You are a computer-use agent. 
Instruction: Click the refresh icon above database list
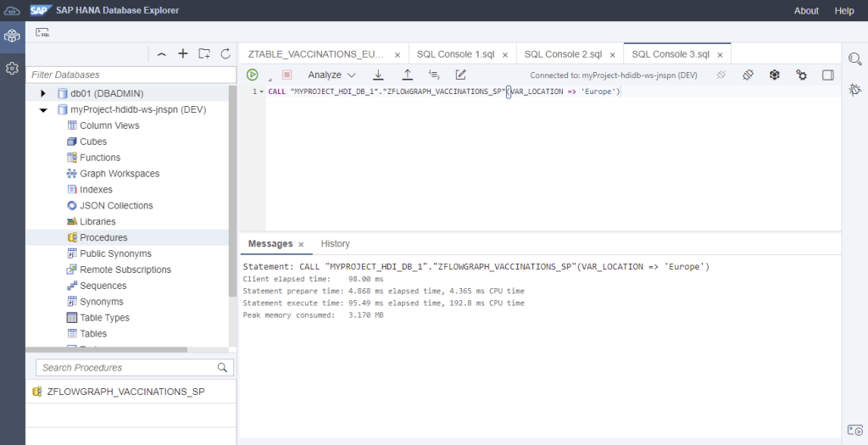(225, 53)
